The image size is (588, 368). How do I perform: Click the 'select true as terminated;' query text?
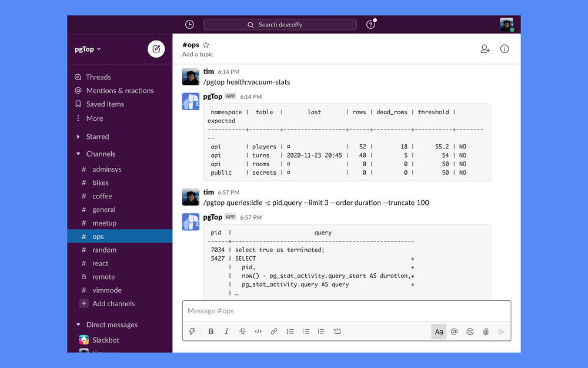tap(279, 250)
